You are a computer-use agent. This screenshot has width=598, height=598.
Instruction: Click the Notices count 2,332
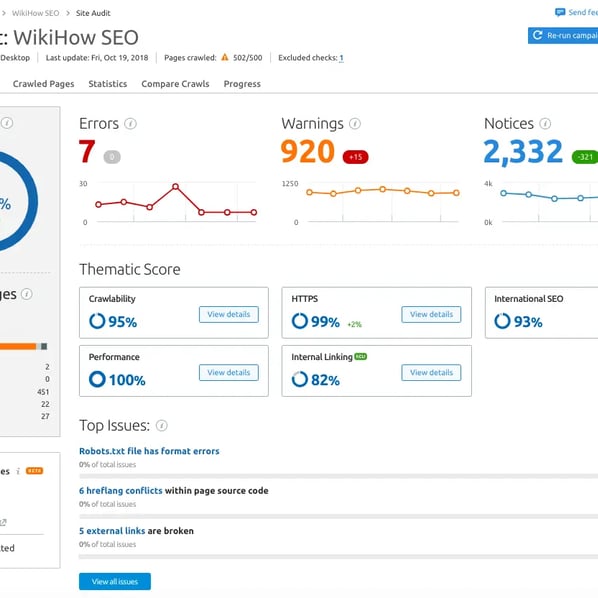pos(523,153)
